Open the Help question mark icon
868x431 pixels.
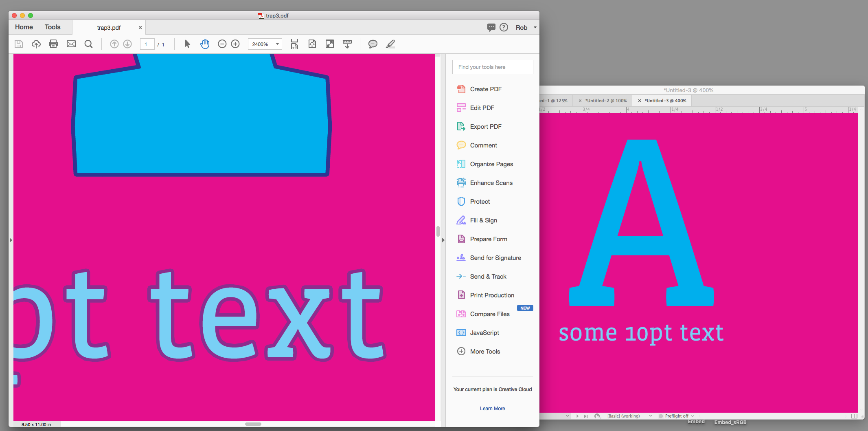pos(504,27)
